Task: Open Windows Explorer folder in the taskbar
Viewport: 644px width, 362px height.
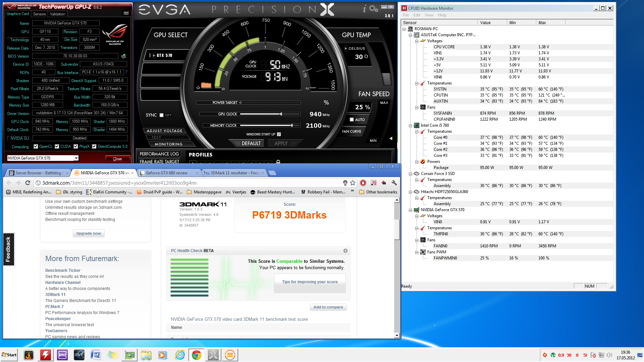Action: [x=146, y=355]
